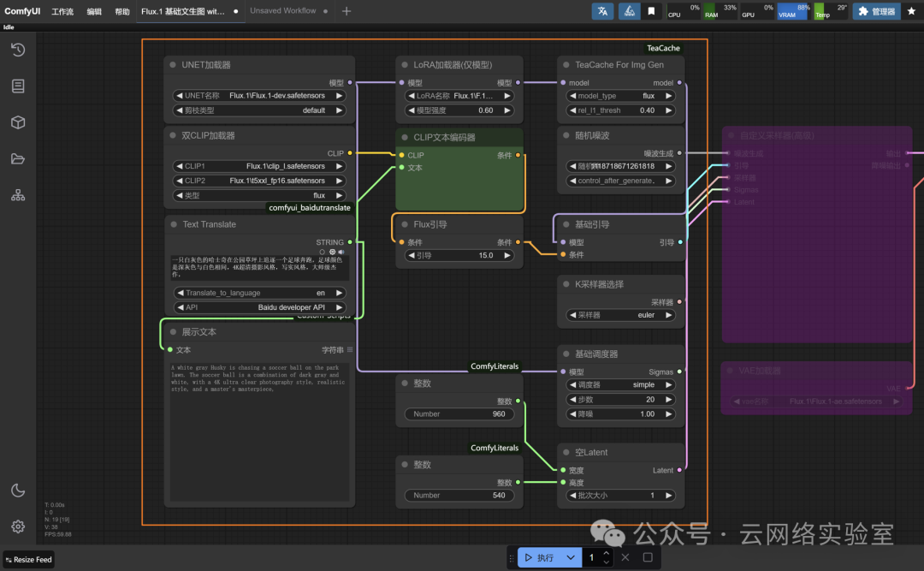Screen dimensions: 924x571
Task: Collapse the Flux引导 node dot
Action: click(405, 224)
